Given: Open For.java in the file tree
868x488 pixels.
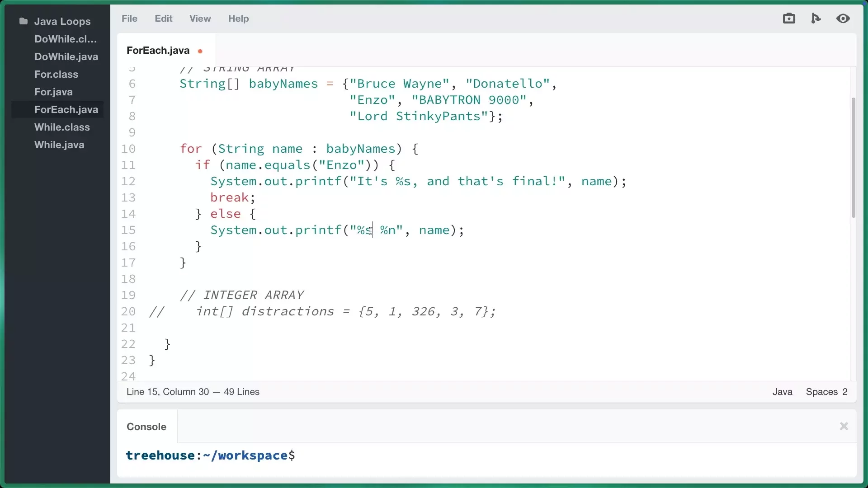Looking at the screenshot, I should point(53,92).
